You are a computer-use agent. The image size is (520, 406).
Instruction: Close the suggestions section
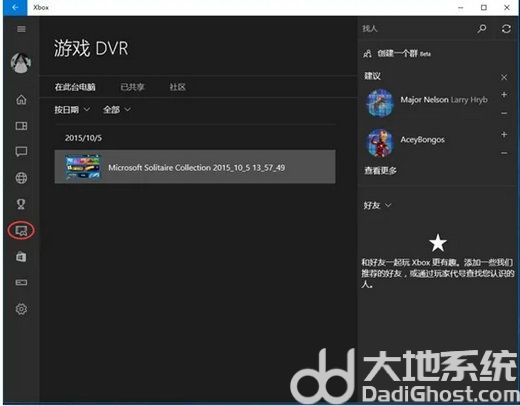(504, 77)
